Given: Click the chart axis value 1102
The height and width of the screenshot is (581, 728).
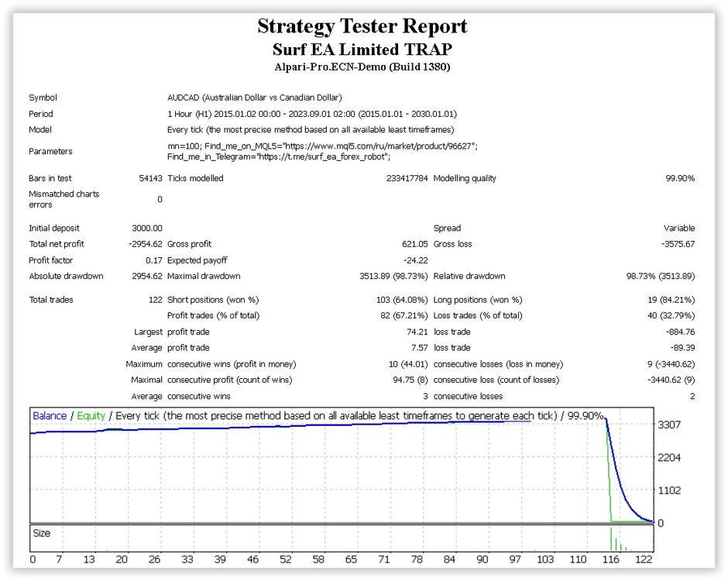Looking at the screenshot, I should point(669,490).
